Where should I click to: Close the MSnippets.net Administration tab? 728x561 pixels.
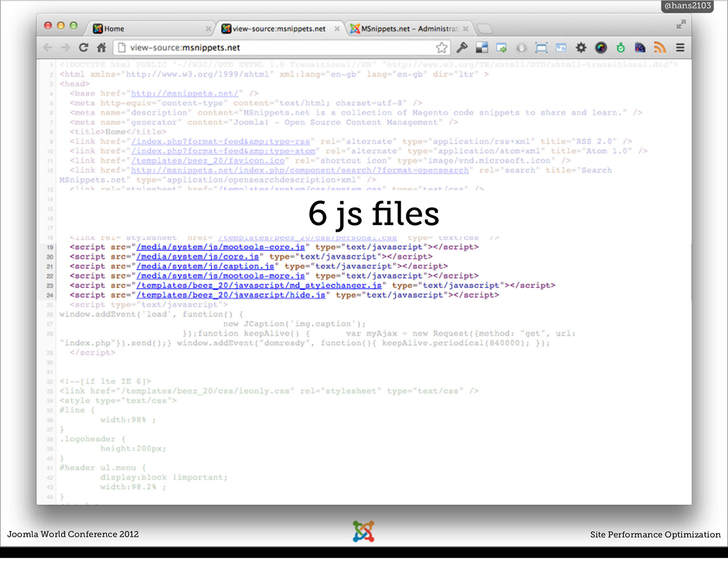[x=465, y=29]
